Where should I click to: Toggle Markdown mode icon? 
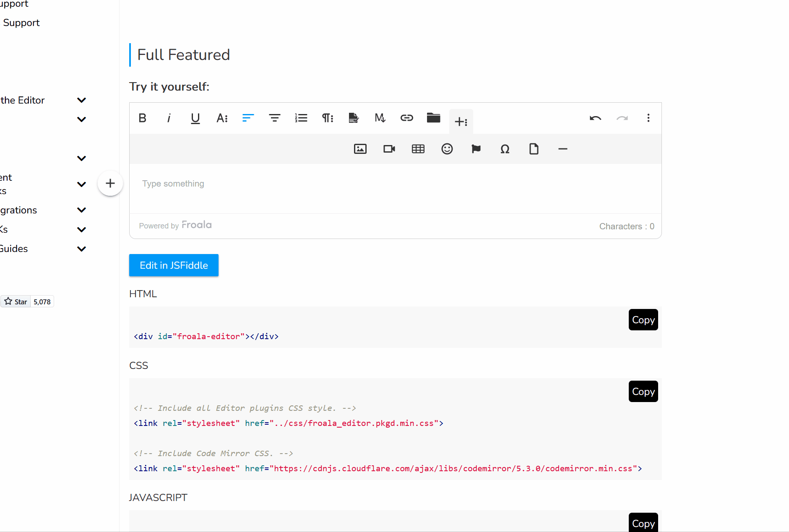tap(380, 118)
